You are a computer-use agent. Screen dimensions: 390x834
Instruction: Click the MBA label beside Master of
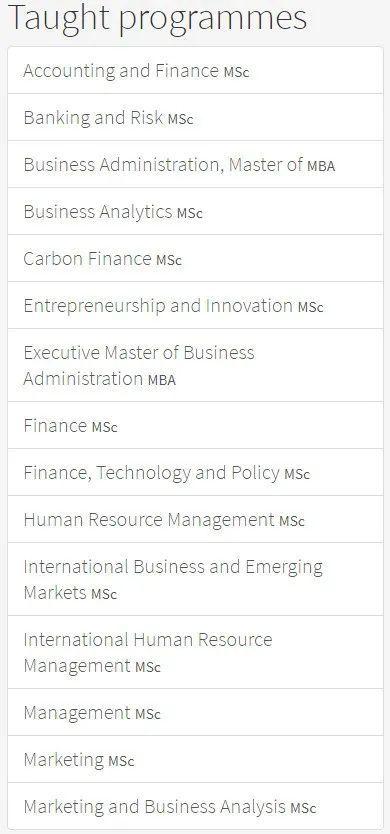(321, 166)
